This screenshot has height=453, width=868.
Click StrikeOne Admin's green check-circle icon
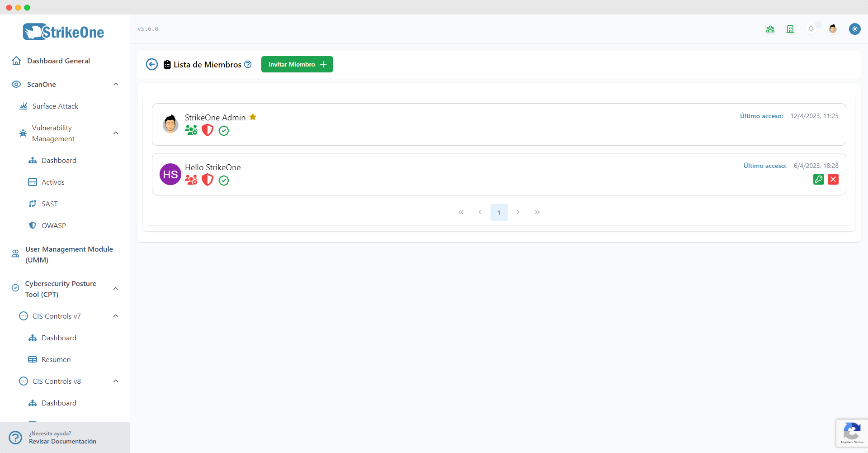click(x=224, y=131)
